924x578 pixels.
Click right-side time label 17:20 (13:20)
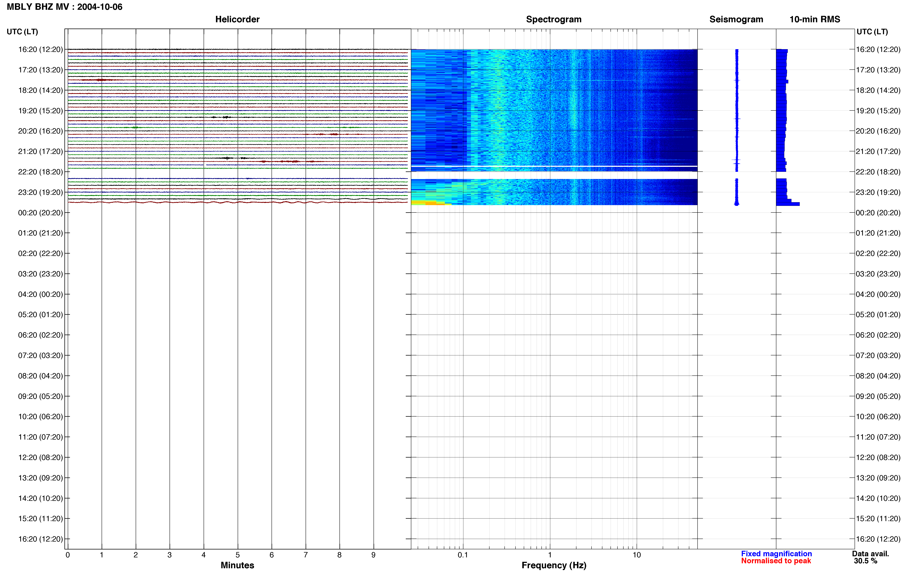(x=878, y=70)
